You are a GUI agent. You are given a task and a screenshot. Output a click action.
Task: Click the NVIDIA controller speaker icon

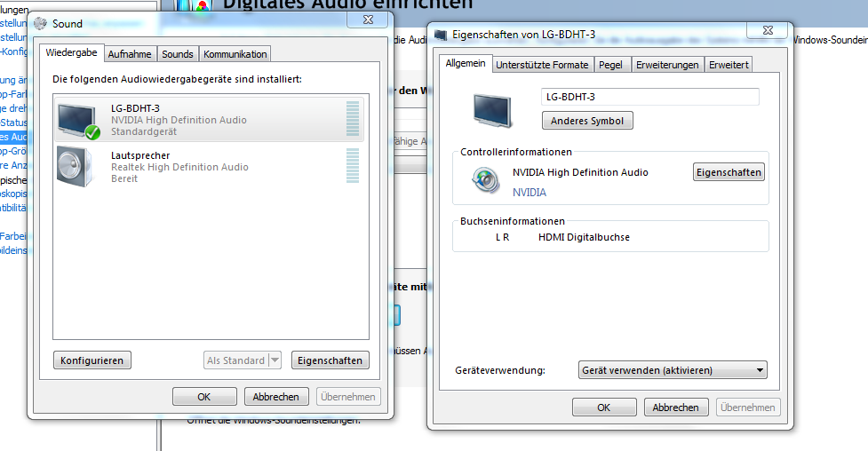coord(485,180)
